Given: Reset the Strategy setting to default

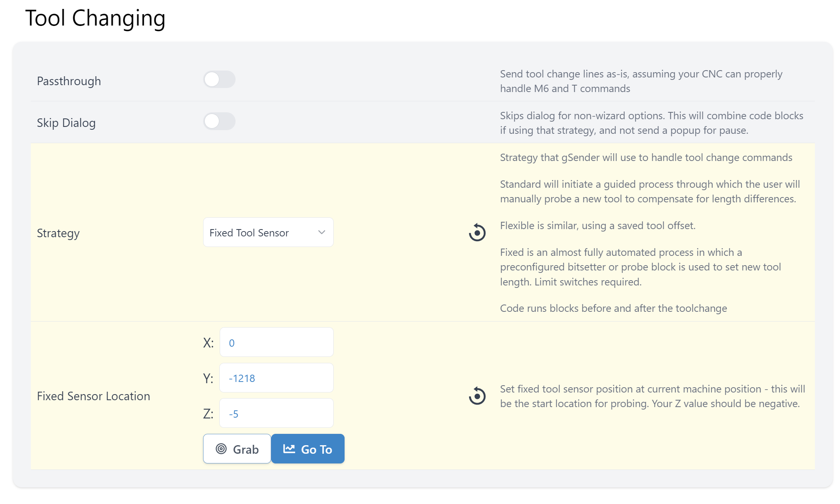Looking at the screenshot, I should pos(477,233).
